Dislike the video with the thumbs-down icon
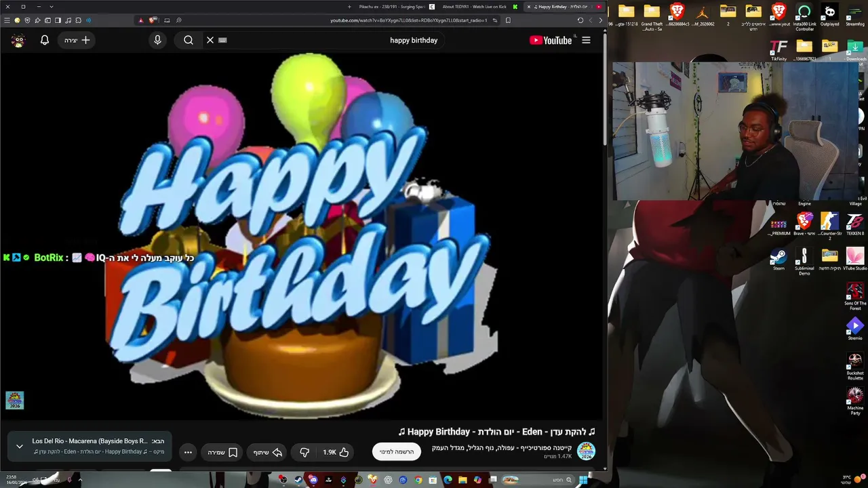868x488 pixels. tap(304, 452)
